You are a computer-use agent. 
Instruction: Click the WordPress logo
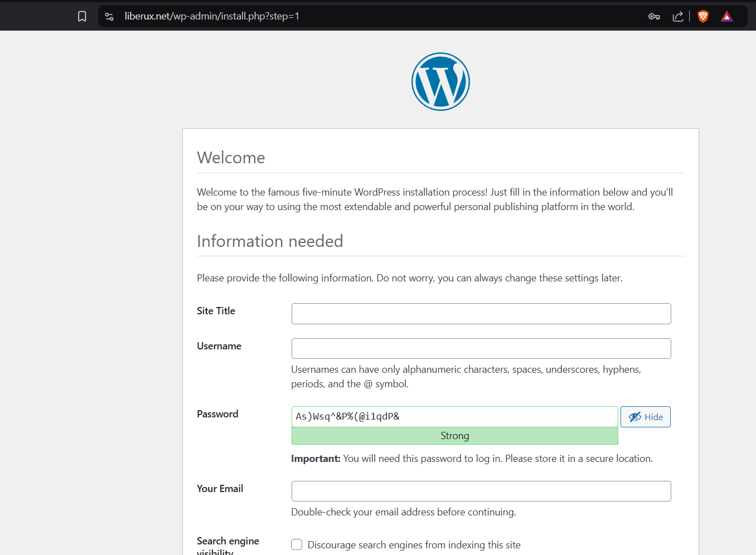pyautogui.click(x=440, y=82)
